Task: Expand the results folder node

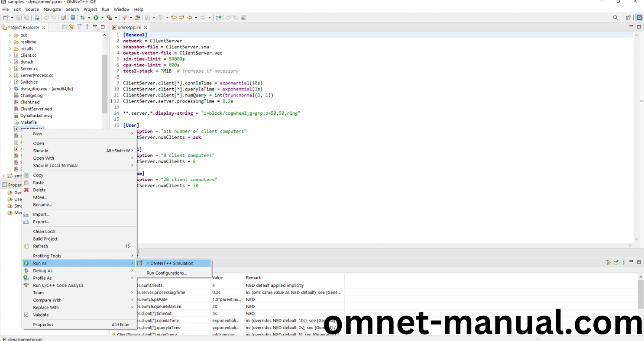Action: point(10,48)
